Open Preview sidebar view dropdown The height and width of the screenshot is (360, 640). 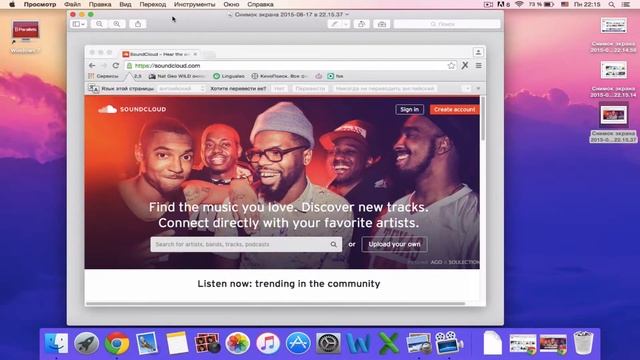(79, 24)
